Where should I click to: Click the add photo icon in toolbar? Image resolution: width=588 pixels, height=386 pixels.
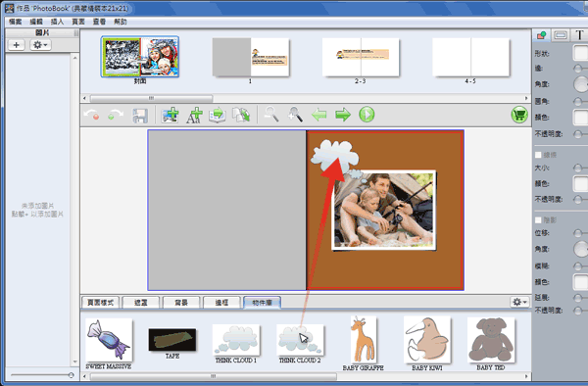point(170,115)
